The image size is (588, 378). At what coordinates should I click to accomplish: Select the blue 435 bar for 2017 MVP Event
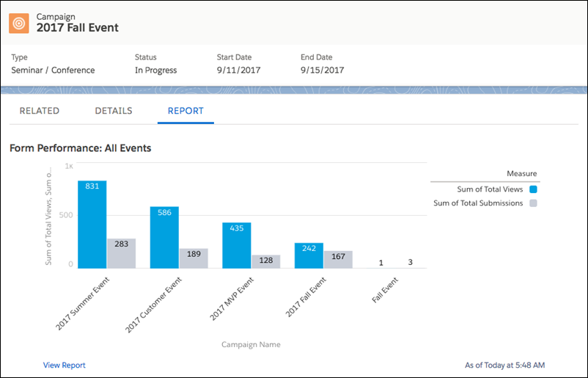237,245
